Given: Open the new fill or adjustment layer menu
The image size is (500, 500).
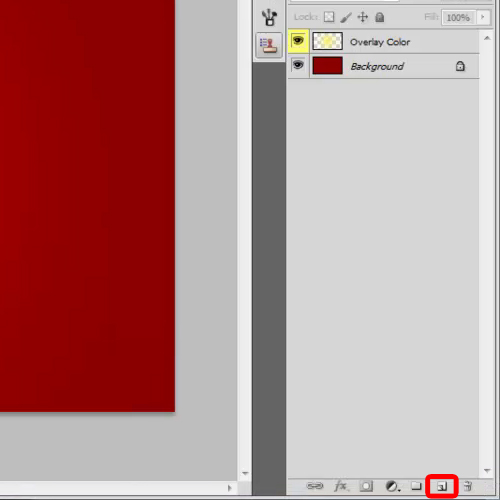Looking at the screenshot, I should 393,486.
